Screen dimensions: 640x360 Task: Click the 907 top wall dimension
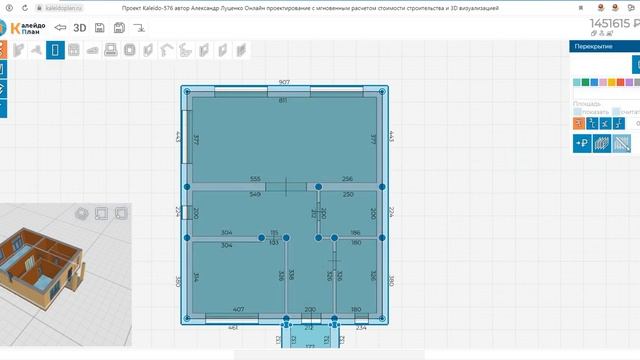[x=284, y=82]
